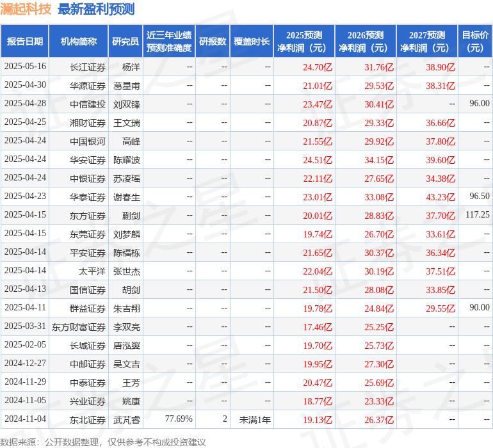
Task: Click target price 117.25
Action: (478, 214)
